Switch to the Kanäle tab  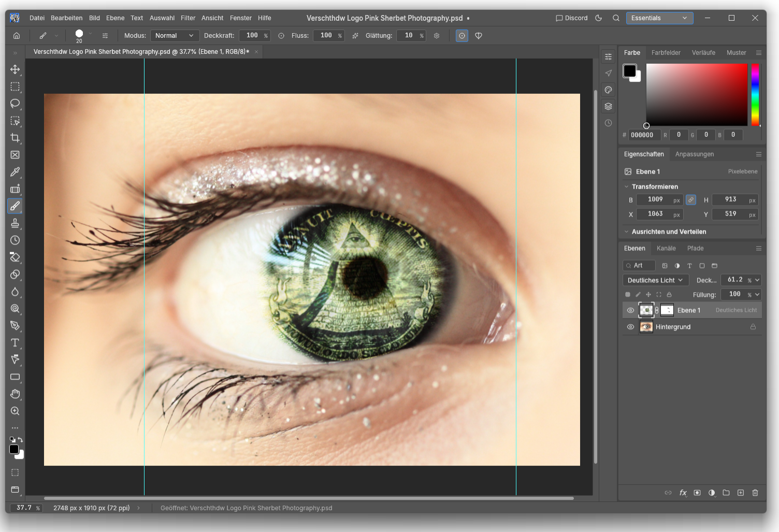click(666, 249)
